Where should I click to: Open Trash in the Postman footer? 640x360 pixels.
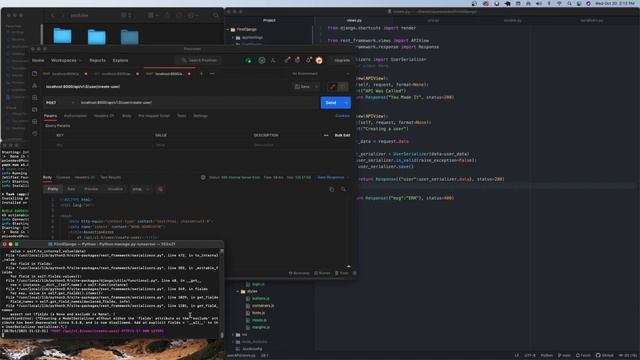point(342,273)
